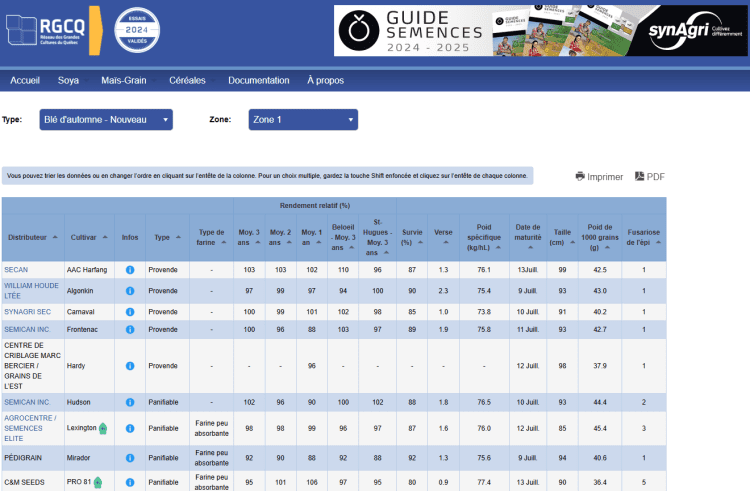This screenshot has width=750, height=491.
Task: Select the AAC Harfang cultivar cell
Action: coord(89,270)
